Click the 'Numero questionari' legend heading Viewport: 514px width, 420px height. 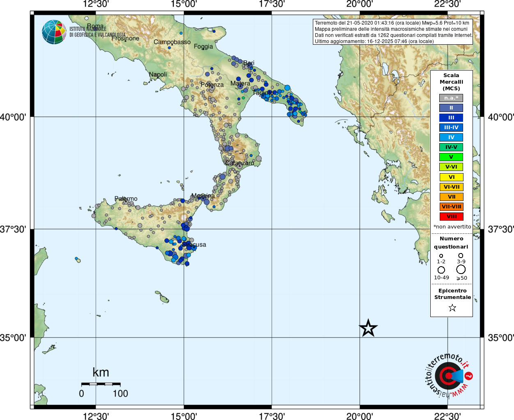[451, 242]
